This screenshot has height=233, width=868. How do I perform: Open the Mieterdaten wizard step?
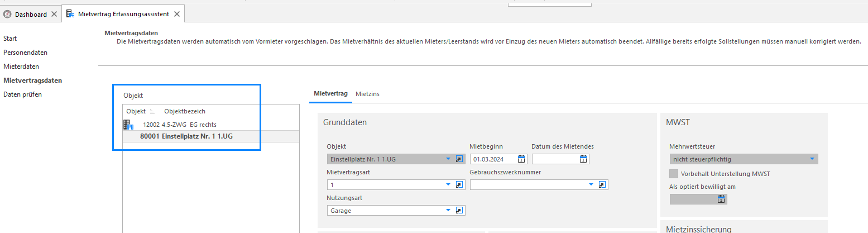[x=21, y=66]
